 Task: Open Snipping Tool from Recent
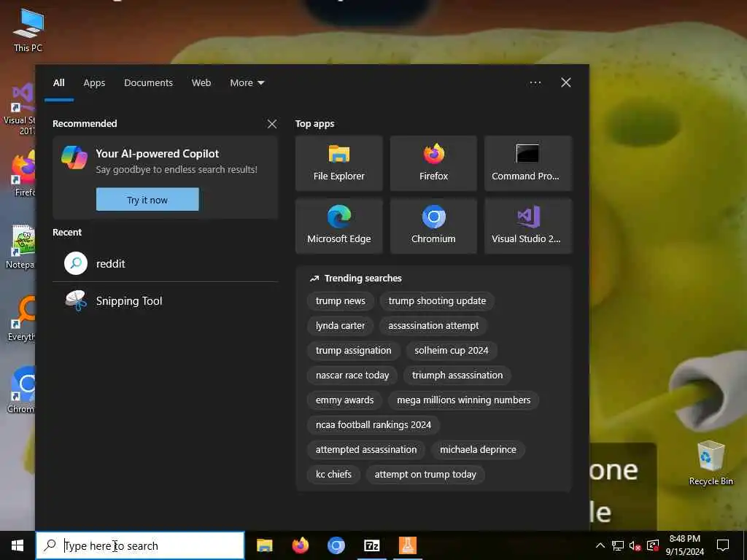(166, 301)
